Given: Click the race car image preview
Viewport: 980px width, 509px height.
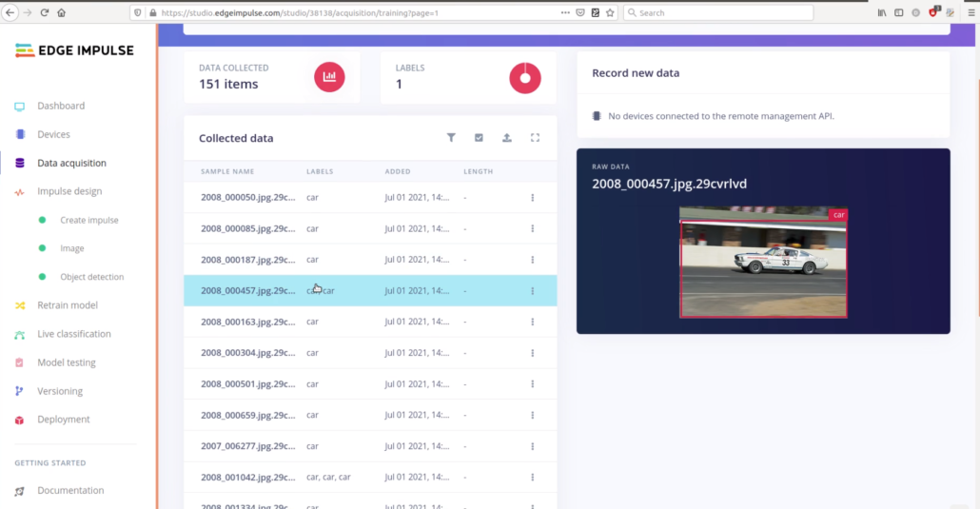Looking at the screenshot, I should [x=763, y=264].
